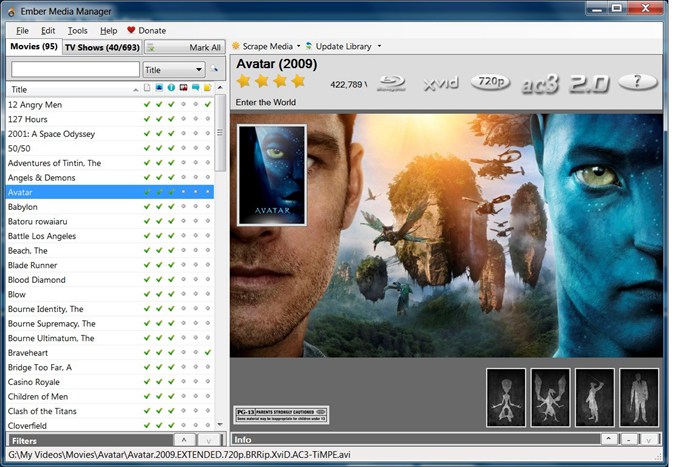This screenshot has width=700, height=467.
Task: Click the subtitles column header icon
Action: pos(195,88)
